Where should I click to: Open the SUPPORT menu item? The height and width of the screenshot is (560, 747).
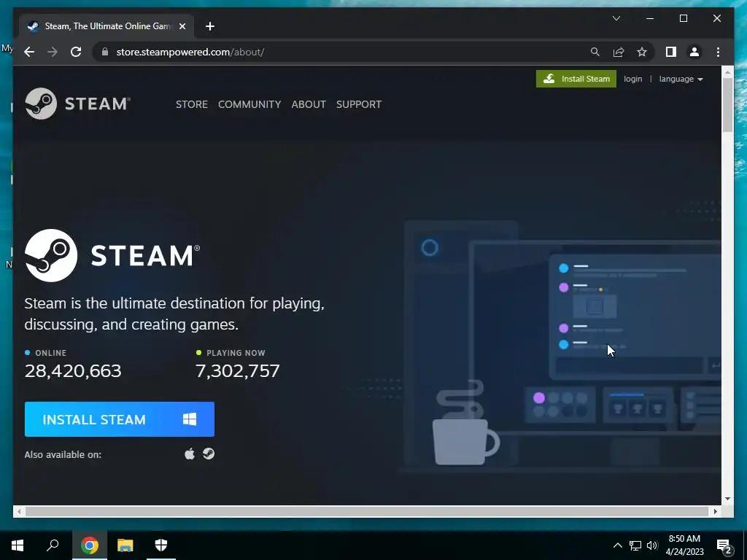point(359,104)
